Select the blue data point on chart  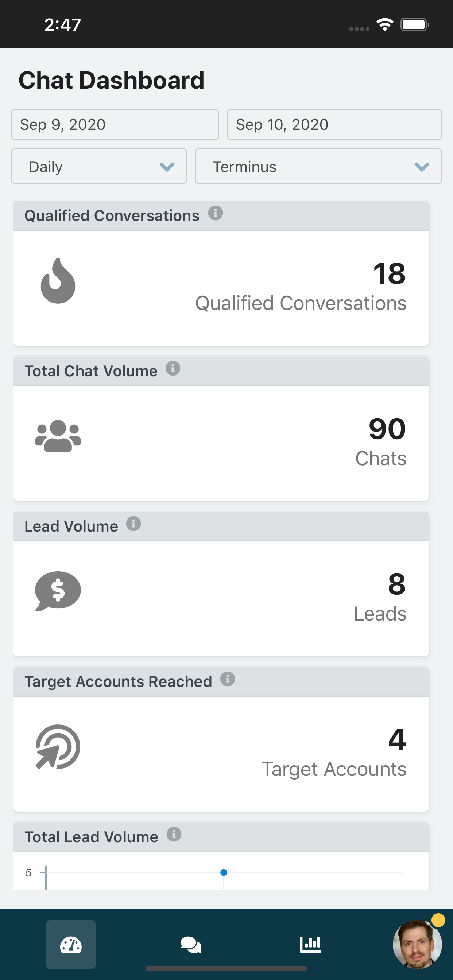click(x=224, y=872)
